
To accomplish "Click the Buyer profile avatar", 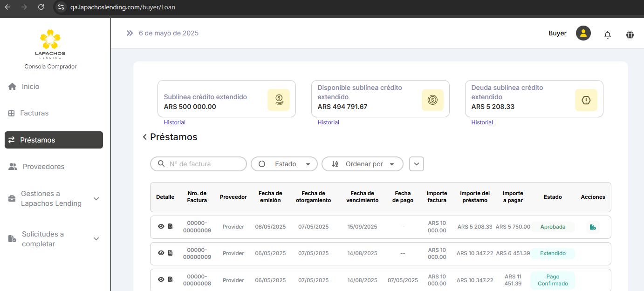I will pos(583,33).
